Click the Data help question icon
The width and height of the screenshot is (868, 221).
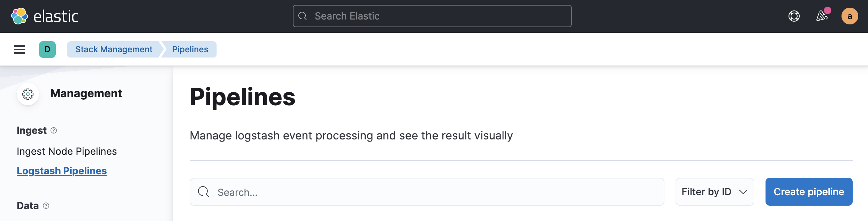pos(46,206)
